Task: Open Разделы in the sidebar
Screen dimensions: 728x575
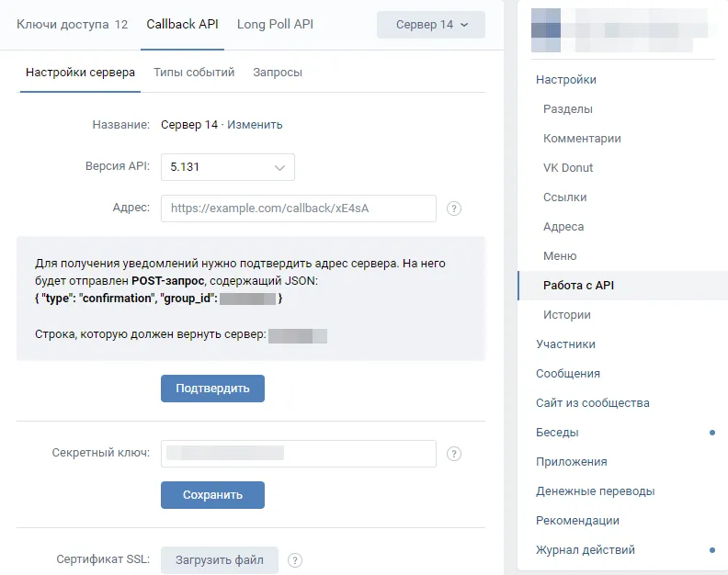Action: pos(568,109)
